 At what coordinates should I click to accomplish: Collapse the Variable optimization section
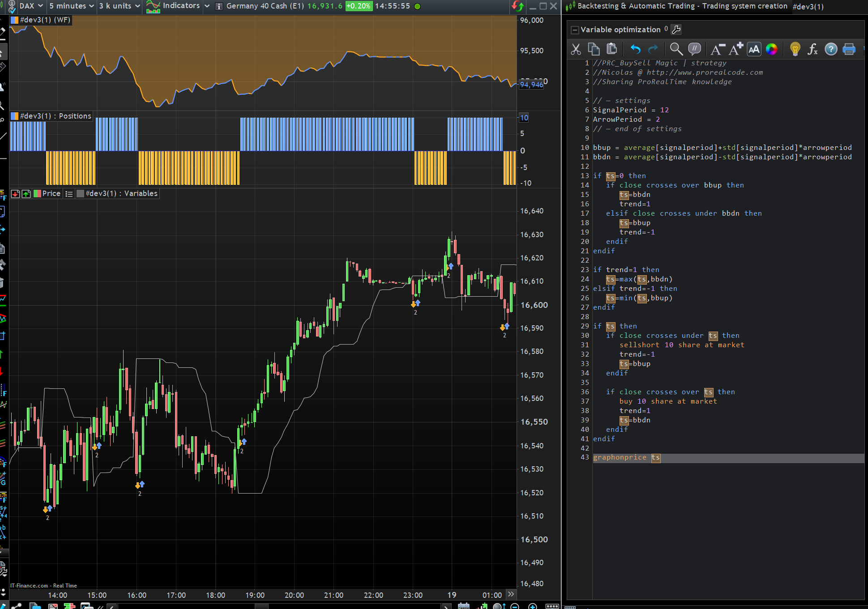[x=575, y=30]
